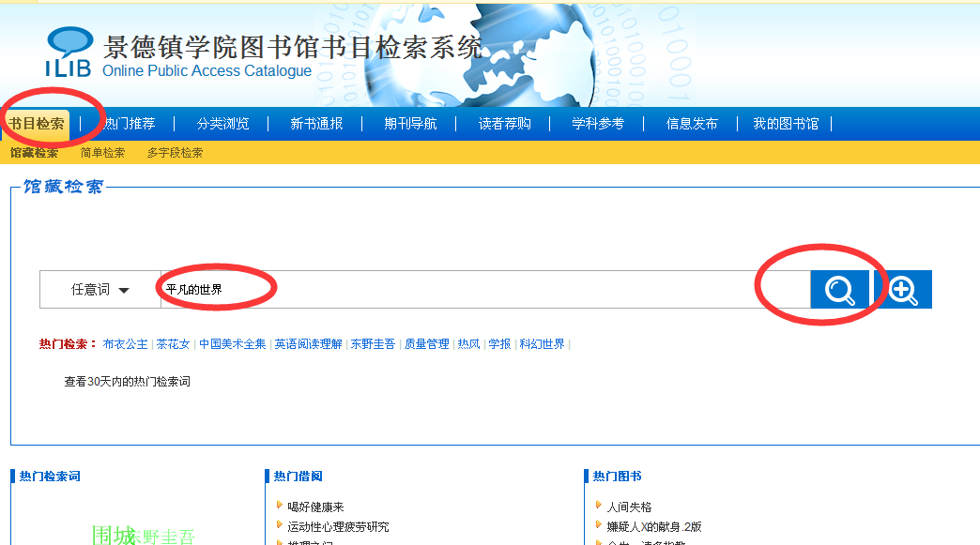980x545 pixels.
Task: Select the 书目检索 tab
Action: coord(37,124)
